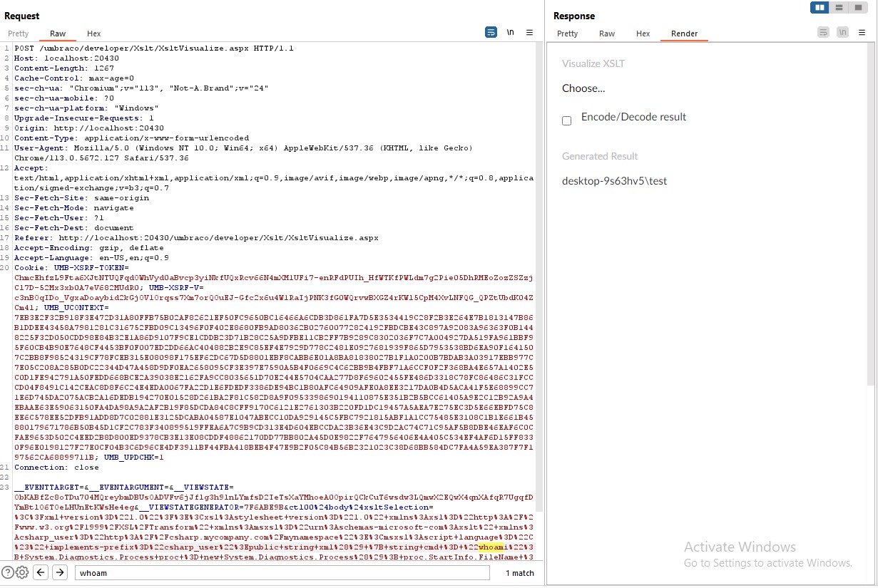Click the Accept-Language header line
The height and width of the screenshot is (588, 878).
(91, 258)
